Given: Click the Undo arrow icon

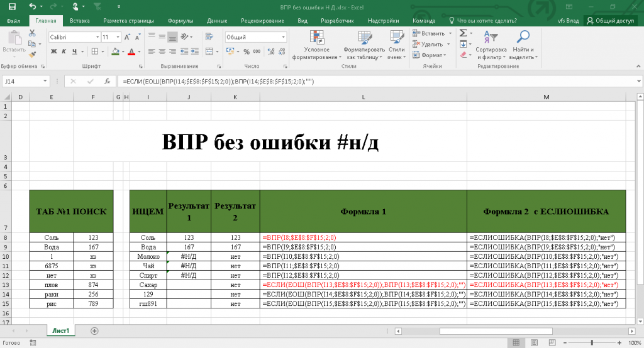Looking at the screenshot, I should tap(33, 6).
